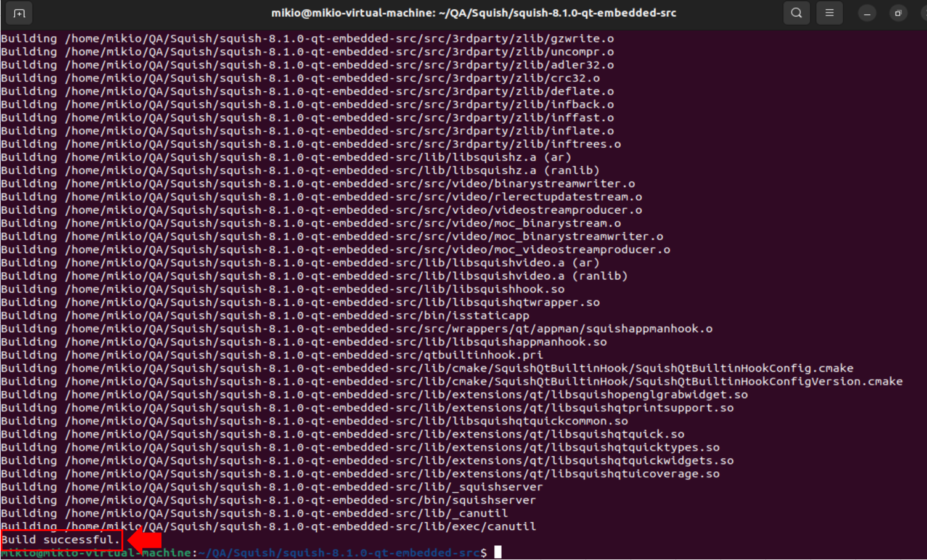
Task: Click the libsquishz.a (ar) line
Action: (x=286, y=157)
